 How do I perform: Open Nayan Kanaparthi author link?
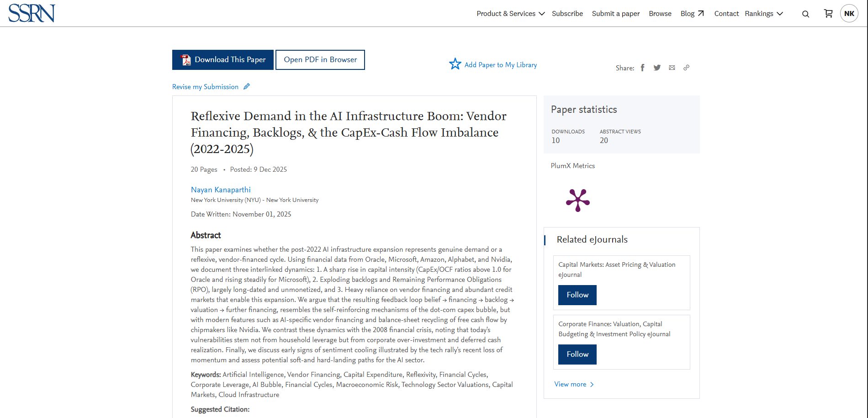point(221,190)
